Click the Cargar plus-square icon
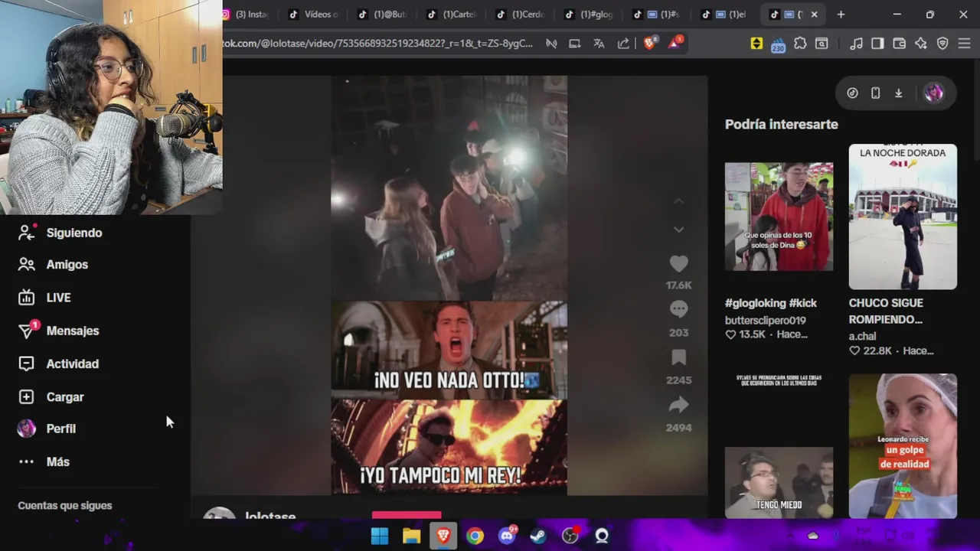Screen dimensions: 980x551 pos(27,397)
